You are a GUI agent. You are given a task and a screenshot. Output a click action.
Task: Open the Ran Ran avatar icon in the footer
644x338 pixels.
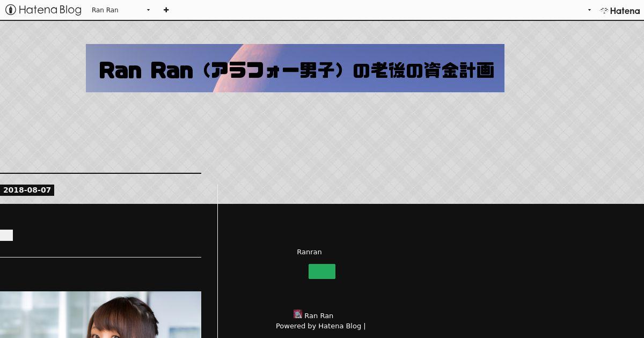click(298, 314)
